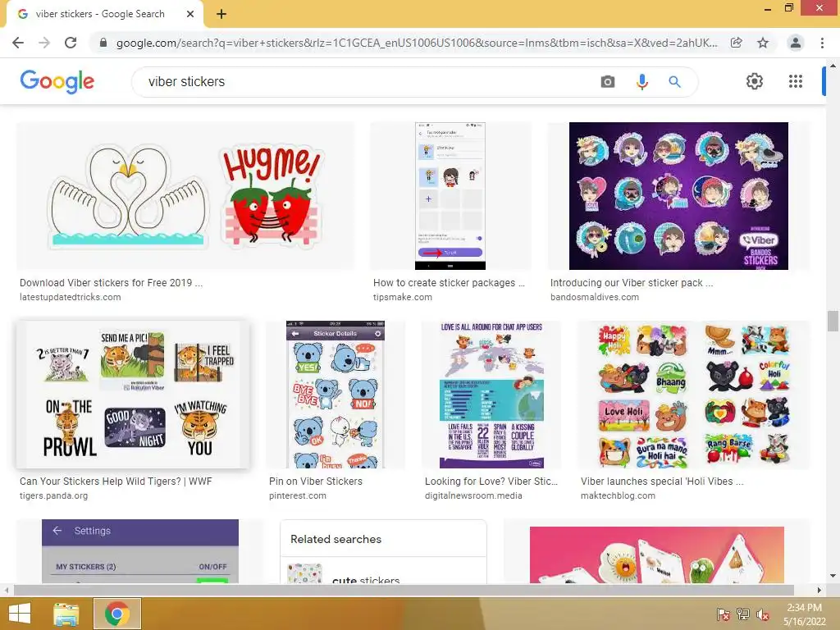Open the Chrome profile avatar icon

(796, 43)
